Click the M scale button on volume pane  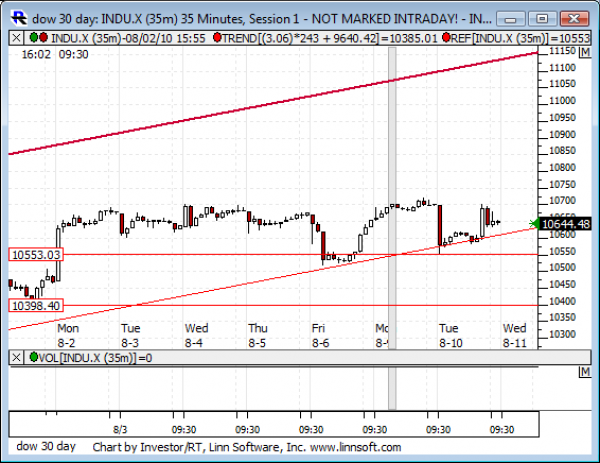[x=585, y=372]
